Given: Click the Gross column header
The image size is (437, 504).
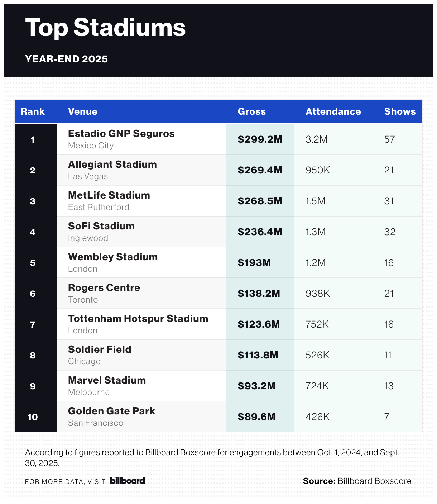Looking at the screenshot, I should click(252, 111).
